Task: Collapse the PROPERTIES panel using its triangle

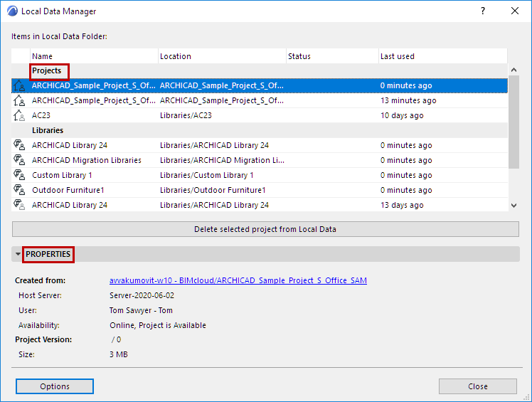Action: 18,254
